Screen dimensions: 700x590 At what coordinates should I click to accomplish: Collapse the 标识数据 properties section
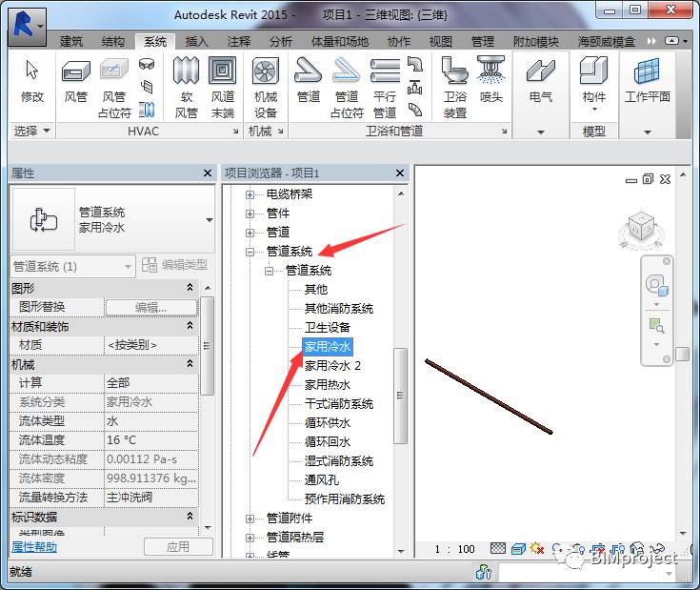(x=190, y=517)
